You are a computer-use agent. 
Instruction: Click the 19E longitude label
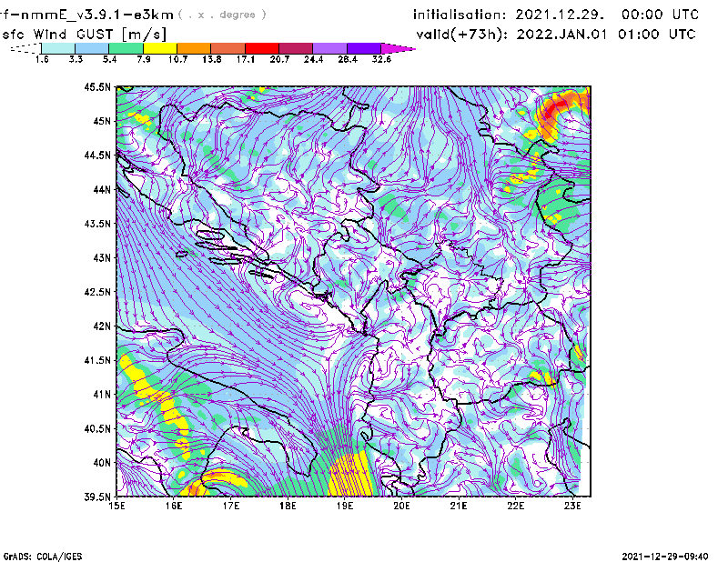(345, 506)
